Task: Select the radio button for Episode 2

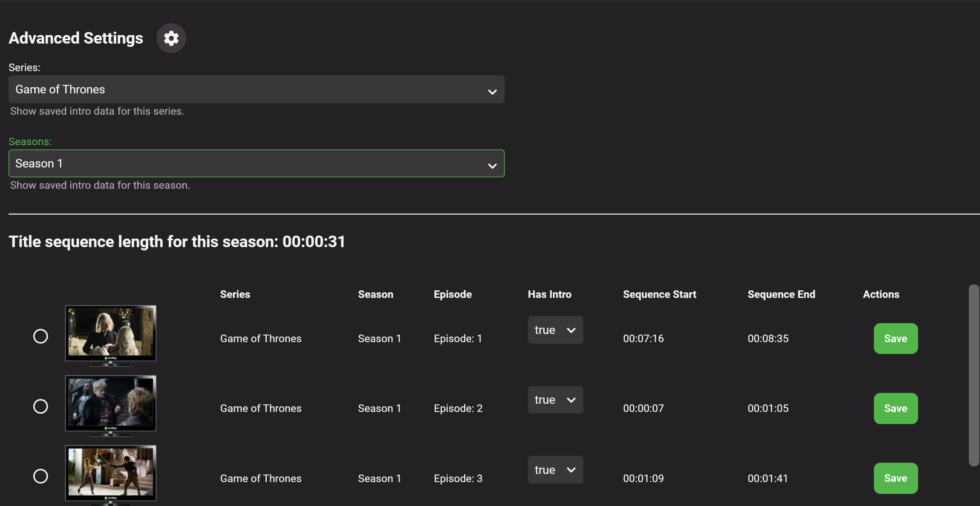Action: click(x=40, y=406)
